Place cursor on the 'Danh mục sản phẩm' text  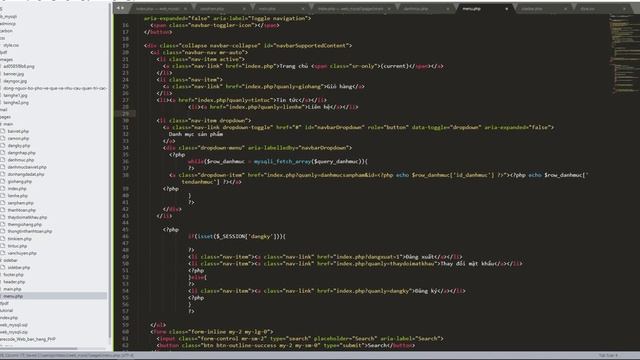196,134
